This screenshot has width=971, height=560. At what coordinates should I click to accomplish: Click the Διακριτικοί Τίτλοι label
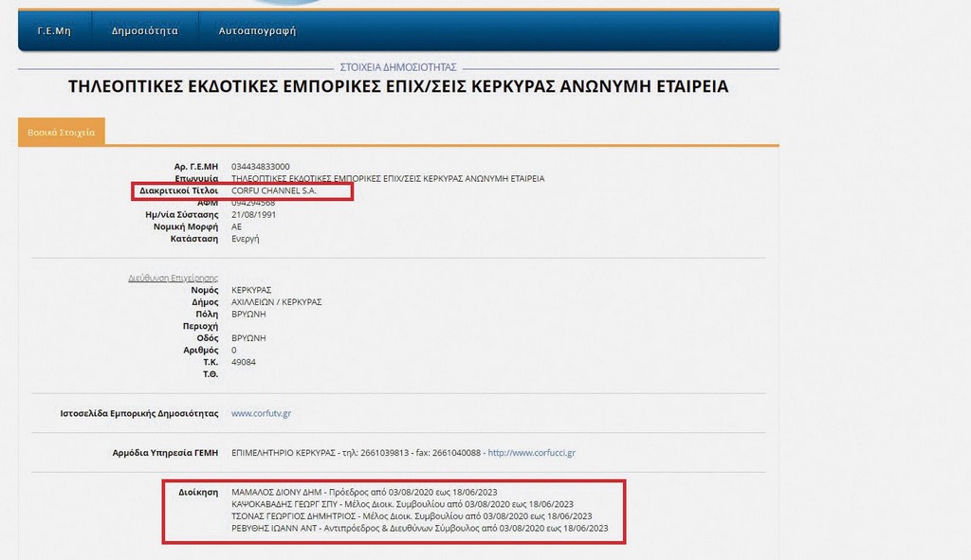pyautogui.click(x=178, y=190)
